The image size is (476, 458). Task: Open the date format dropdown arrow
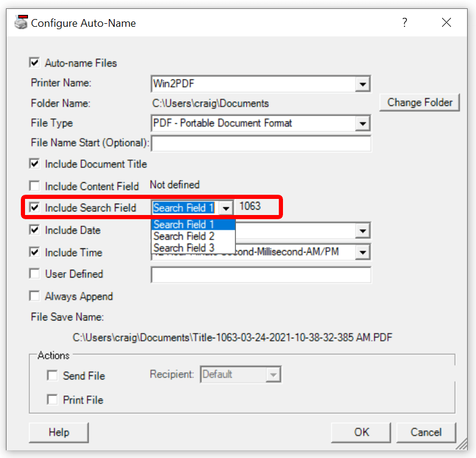coord(362,231)
